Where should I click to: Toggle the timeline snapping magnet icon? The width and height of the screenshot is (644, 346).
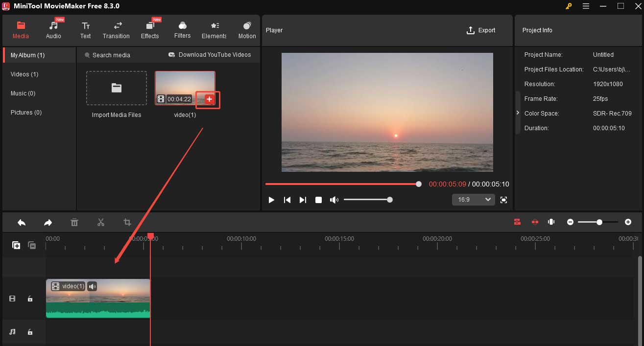(517, 222)
